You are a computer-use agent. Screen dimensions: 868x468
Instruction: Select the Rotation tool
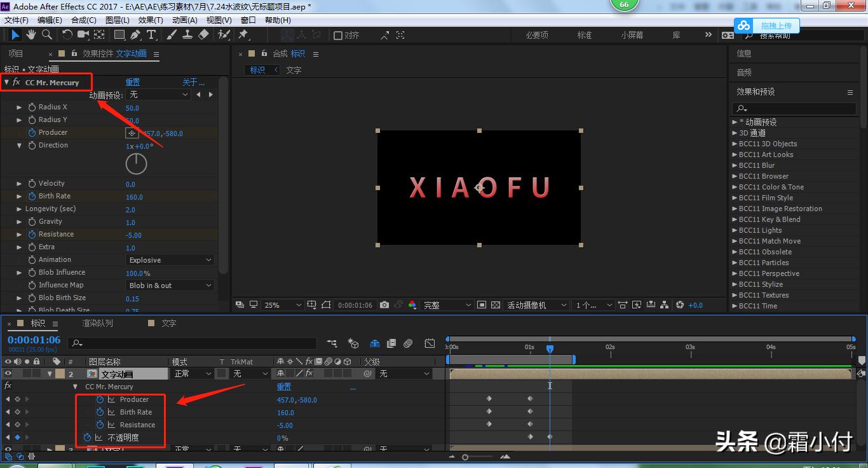pos(67,35)
